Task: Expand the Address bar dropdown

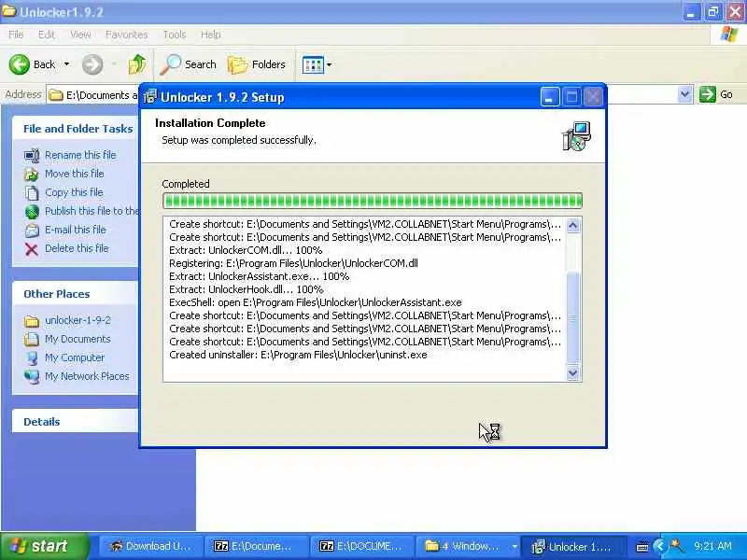Action: (684, 94)
